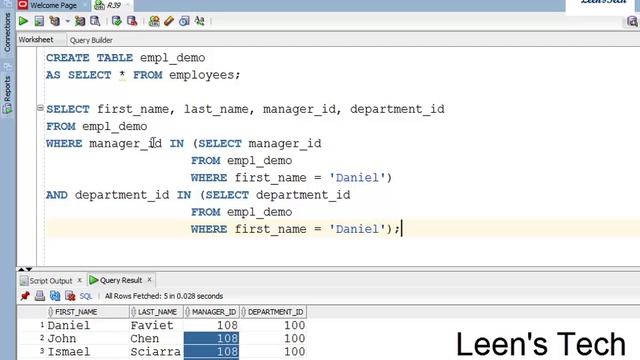Click the Explain Plan icon
Image resolution: width=640 pixels, height=360 pixels.
click(55, 21)
